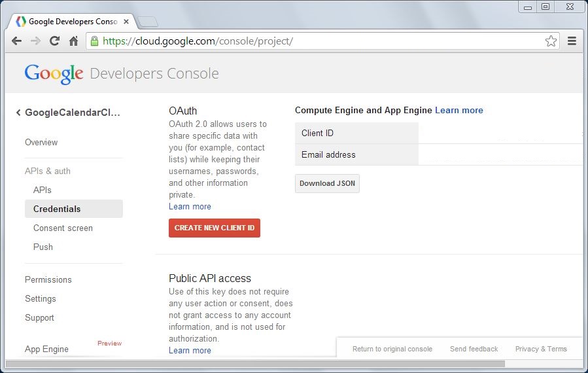This screenshot has height=373, width=588.
Task: Open the APIs sidebar item
Action: pyautogui.click(x=43, y=190)
